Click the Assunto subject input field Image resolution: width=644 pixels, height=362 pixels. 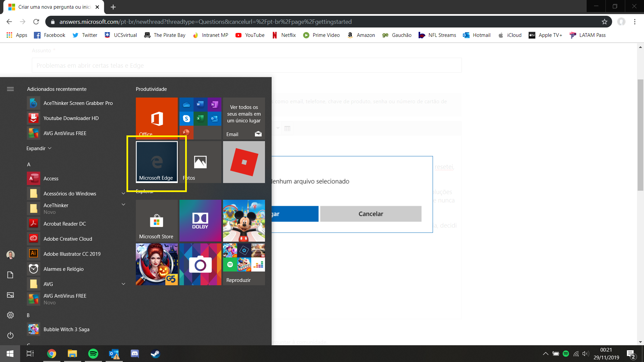247,65
